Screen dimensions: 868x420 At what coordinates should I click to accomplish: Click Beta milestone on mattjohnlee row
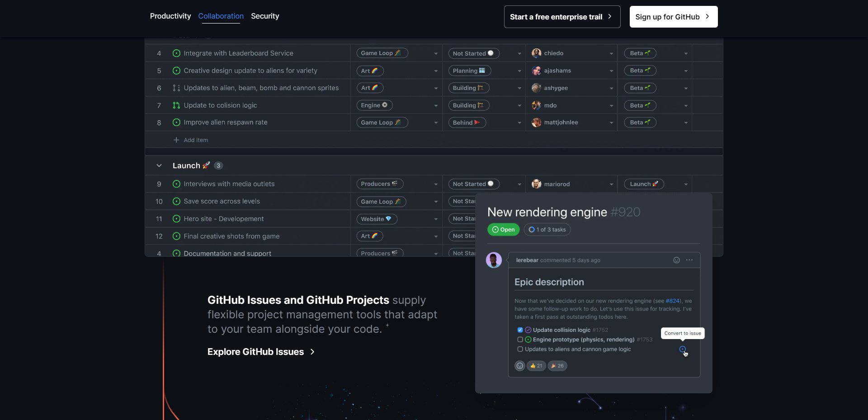640,123
